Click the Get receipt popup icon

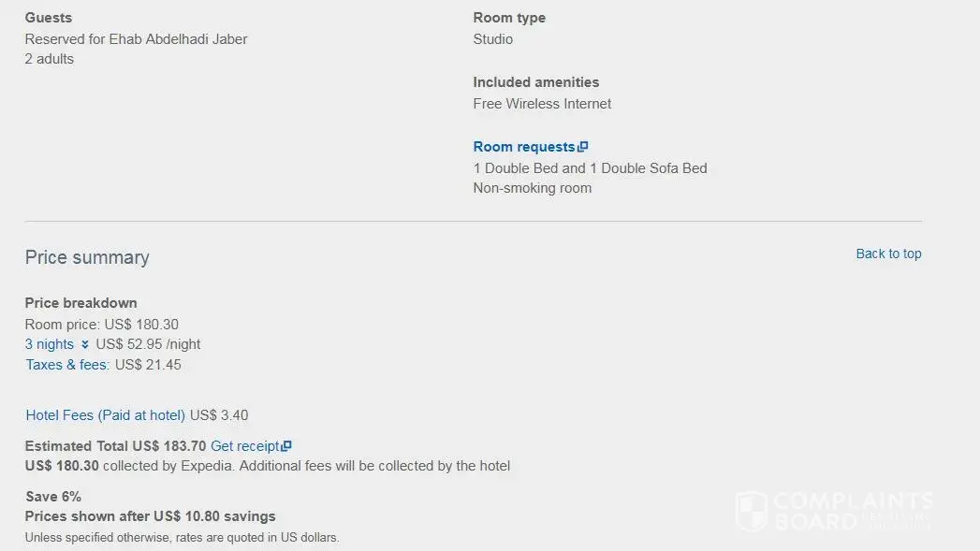pos(287,446)
